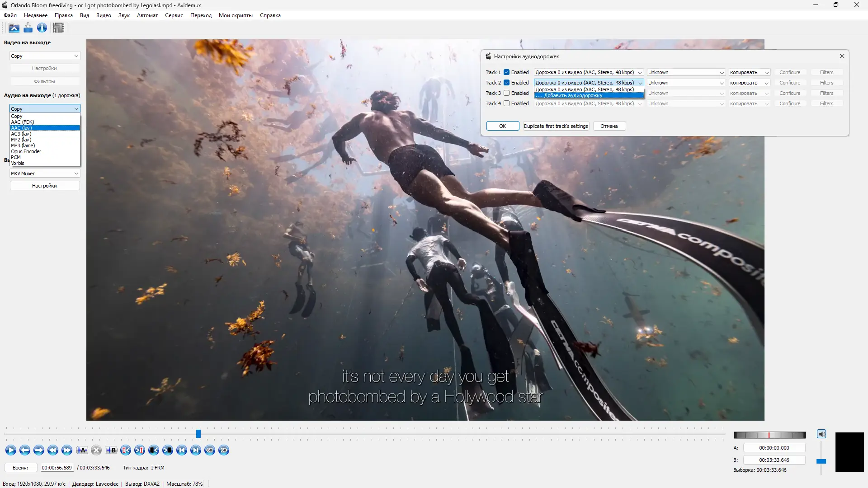
Task: Click the Save Video toolbar icon
Action: (28, 28)
